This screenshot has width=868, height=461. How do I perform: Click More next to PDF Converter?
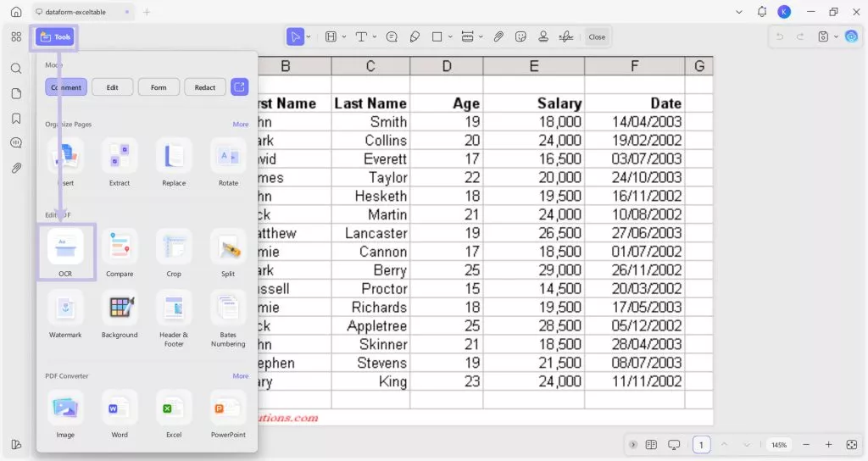click(x=240, y=375)
